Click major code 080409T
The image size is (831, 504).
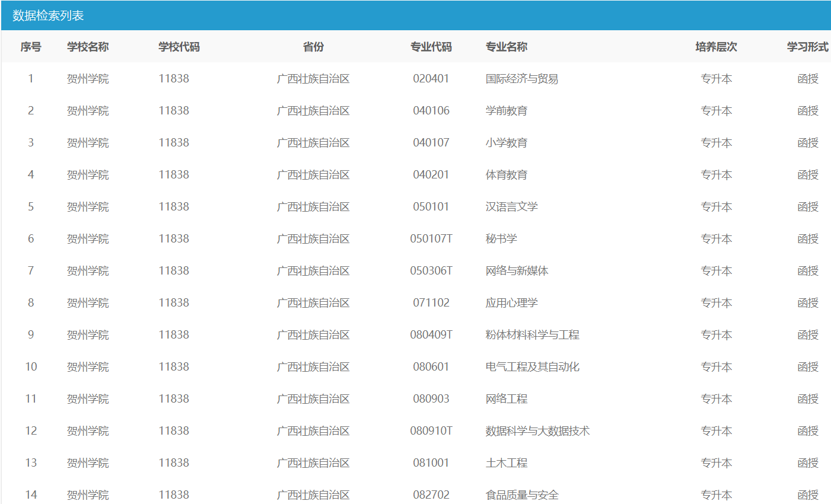point(431,335)
